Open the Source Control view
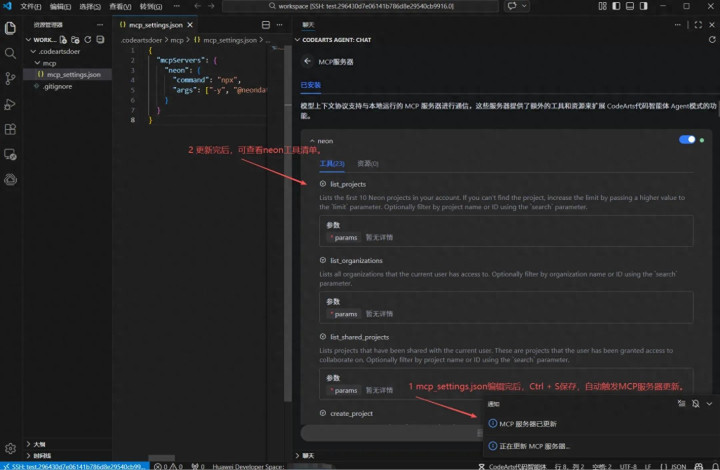This screenshot has width=720, height=470. click(10, 78)
